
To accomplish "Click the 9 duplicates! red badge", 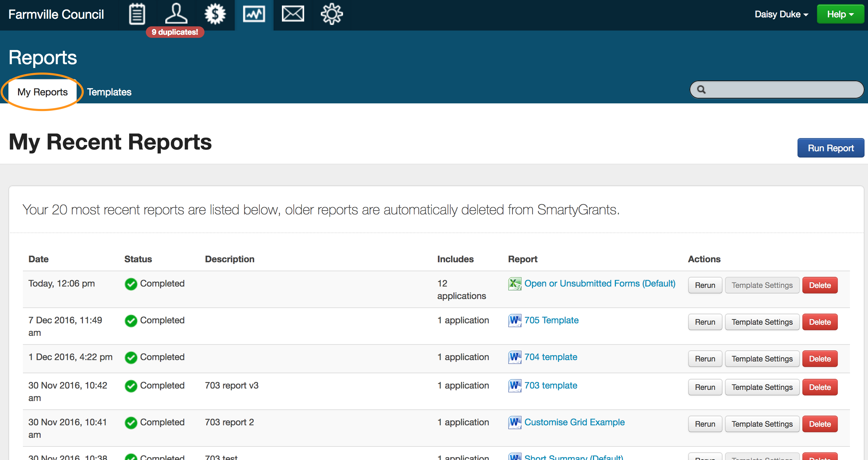I will 175,32.
